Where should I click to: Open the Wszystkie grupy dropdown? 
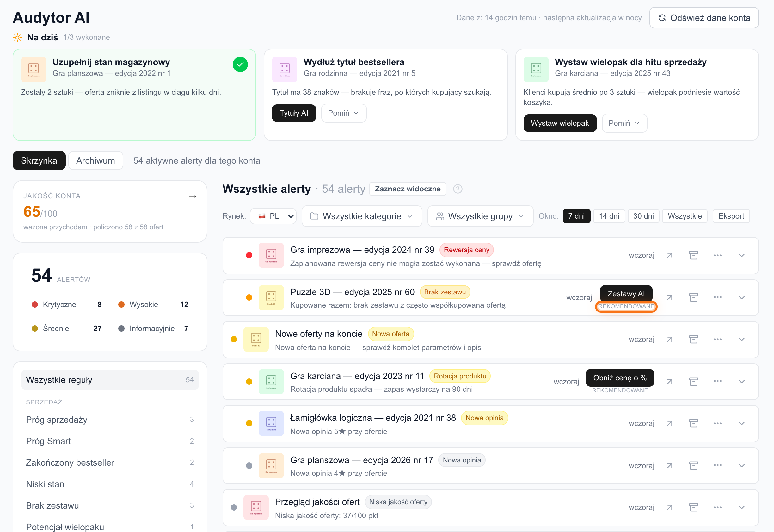coord(480,216)
